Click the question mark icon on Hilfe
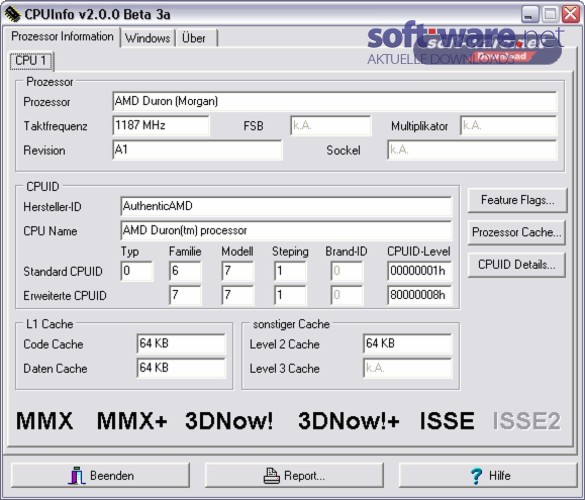 tap(476, 476)
